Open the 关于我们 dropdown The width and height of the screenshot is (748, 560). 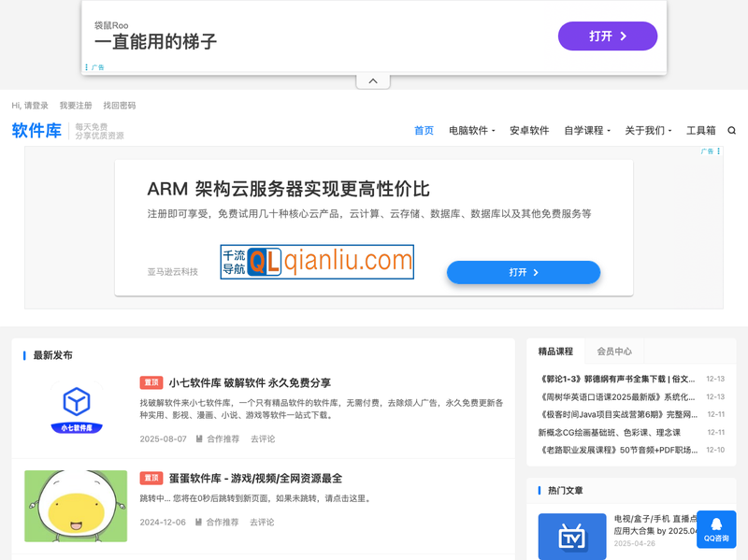click(x=645, y=131)
